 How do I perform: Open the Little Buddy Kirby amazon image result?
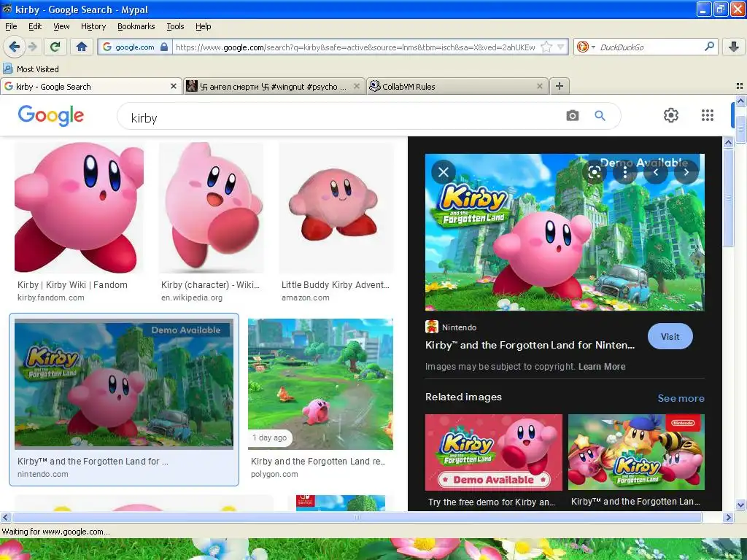(x=336, y=208)
